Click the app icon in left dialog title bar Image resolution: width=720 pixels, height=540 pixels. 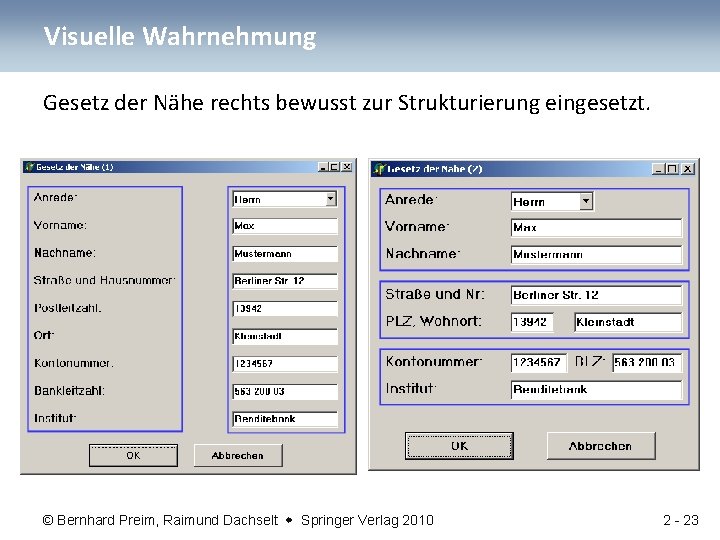coord(29,167)
